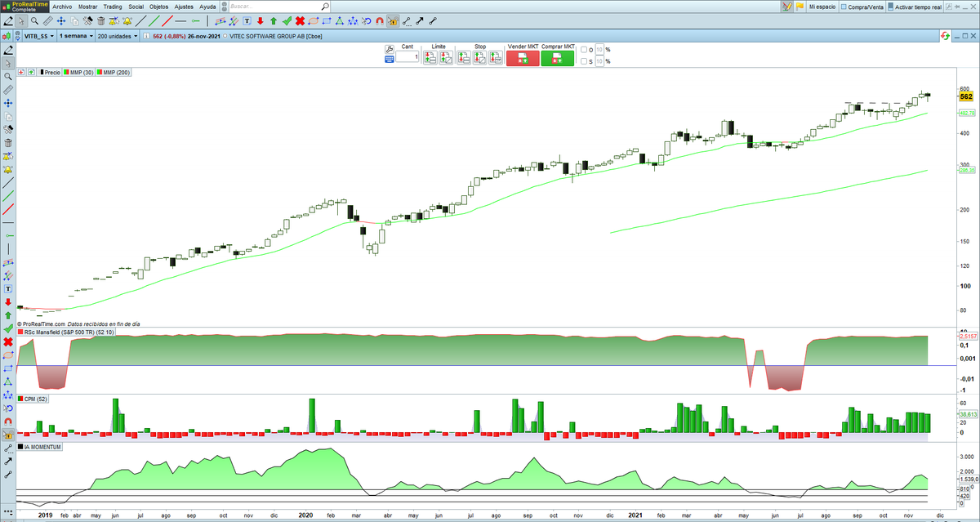The height and width of the screenshot is (522, 980).
Task: Add a green checkmark from top toolbar
Action: tap(287, 20)
